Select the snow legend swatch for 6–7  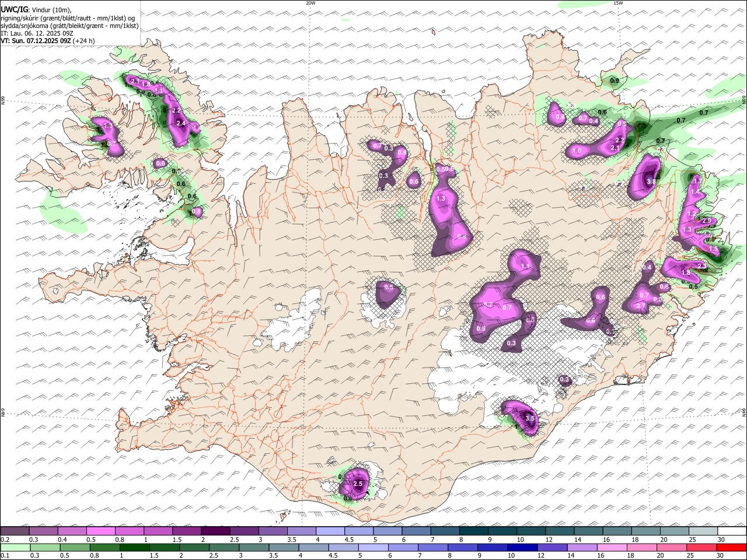pos(416,531)
